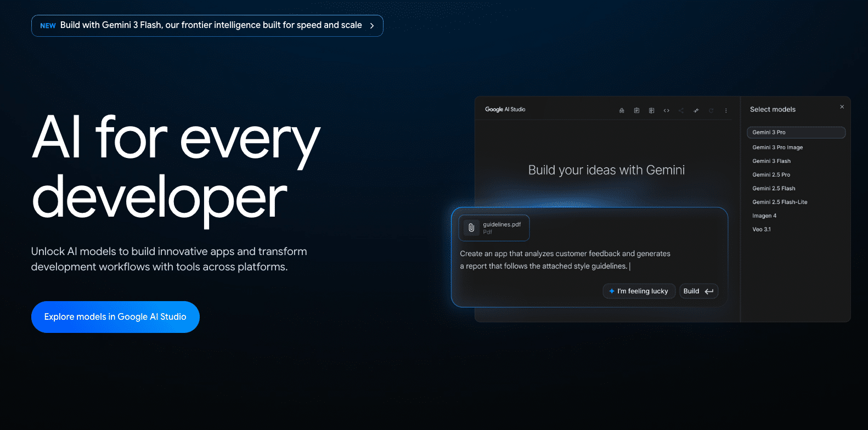This screenshot has width=868, height=430.
Task: Select Gemini 3 Flash model
Action: (771, 161)
